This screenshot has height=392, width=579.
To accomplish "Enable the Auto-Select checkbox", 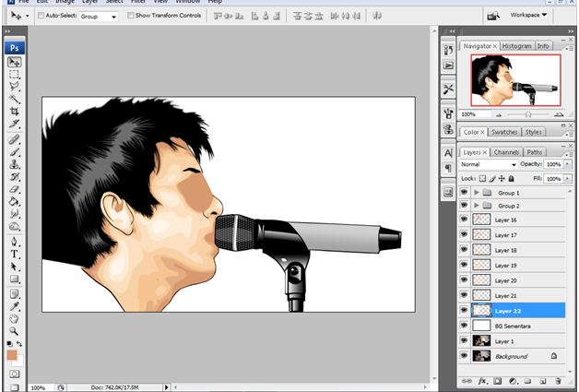I will (x=41, y=16).
